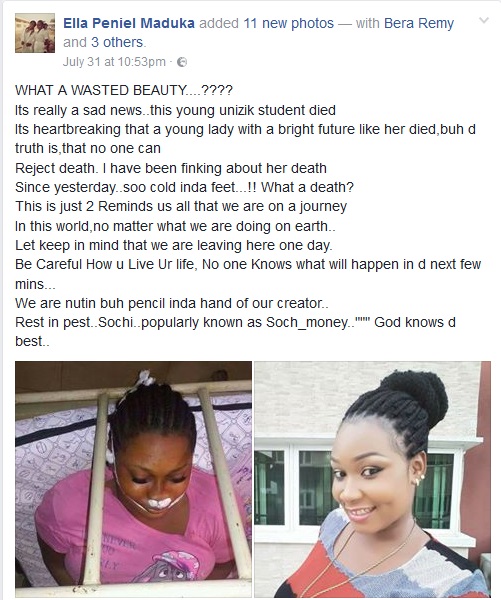
Task: Visit tagged Bera Remy's profile
Action: click(x=419, y=23)
